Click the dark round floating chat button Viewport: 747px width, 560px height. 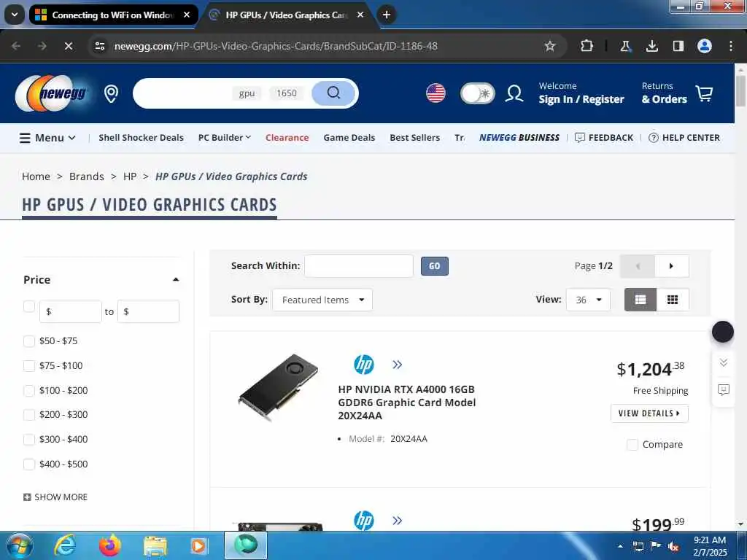point(723,332)
